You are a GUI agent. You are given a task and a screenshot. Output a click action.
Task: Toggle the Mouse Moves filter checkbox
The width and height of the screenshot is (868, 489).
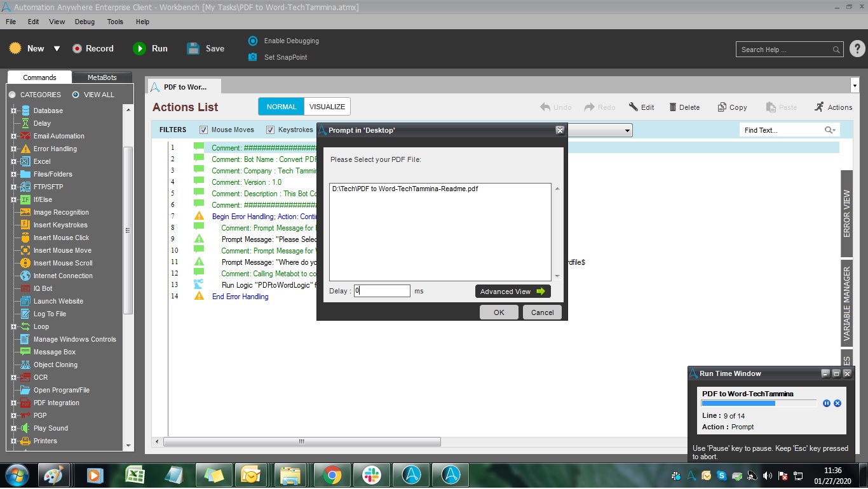point(204,130)
